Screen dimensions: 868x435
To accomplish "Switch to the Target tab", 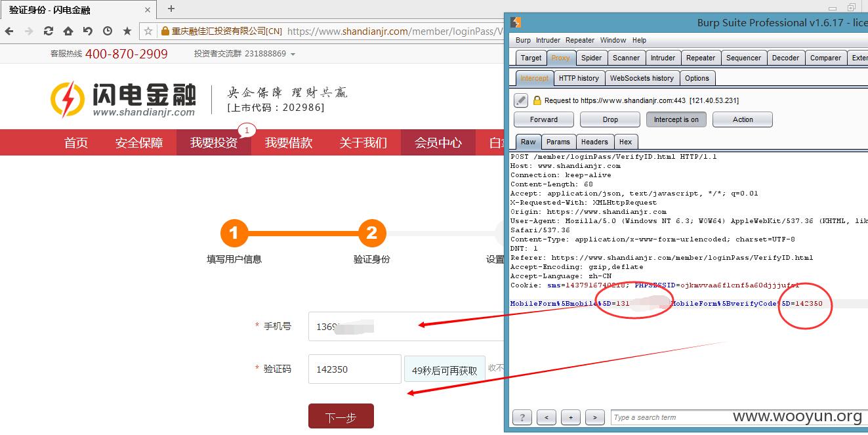I will coord(531,58).
